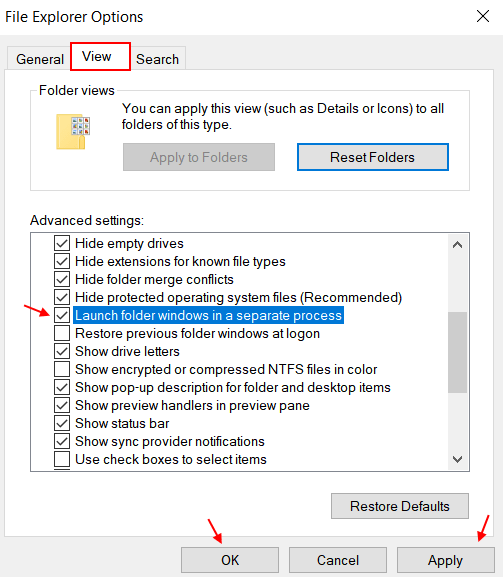Click the Cancel button

338,560
